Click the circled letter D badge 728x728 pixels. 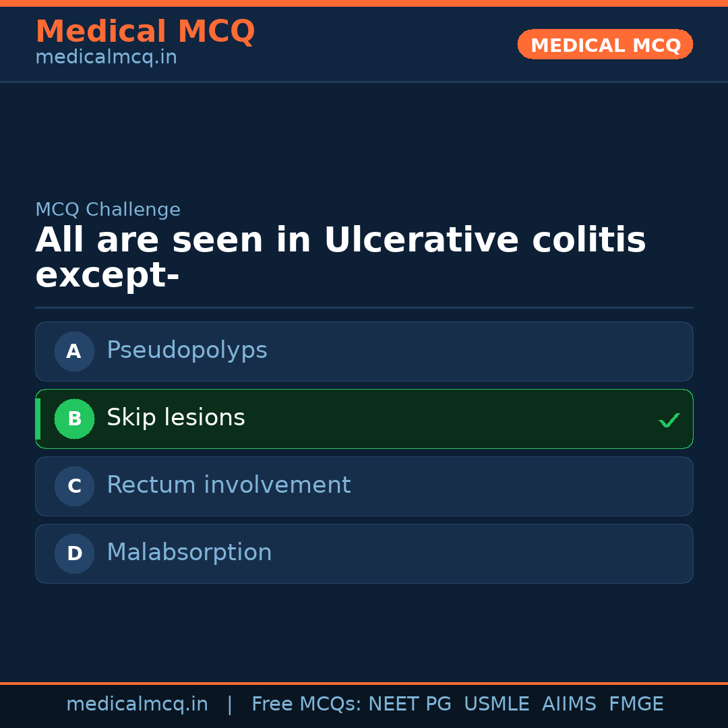pos(74,553)
